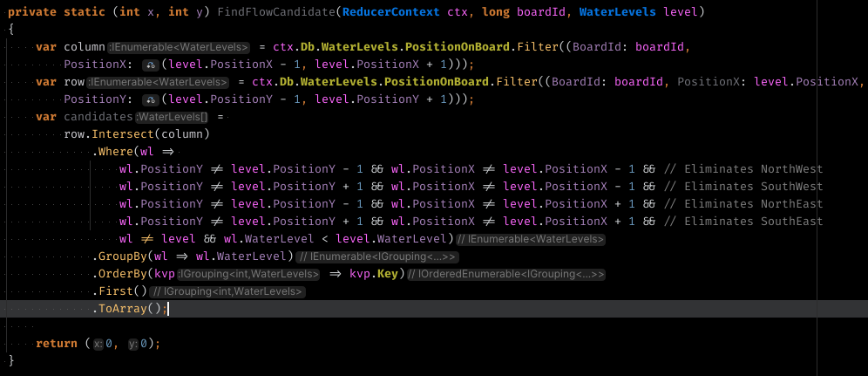Click the IGrouping<int,WaterLevels> hint after kvp

[248, 274]
